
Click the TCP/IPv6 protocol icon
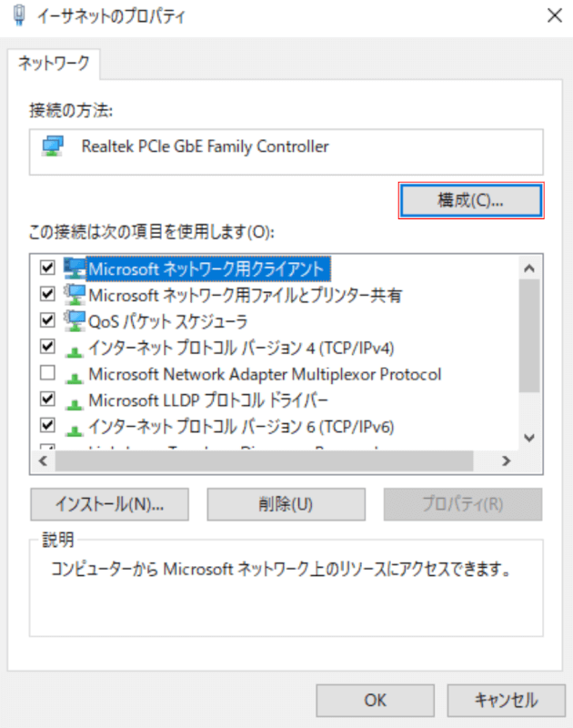coord(74,426)
